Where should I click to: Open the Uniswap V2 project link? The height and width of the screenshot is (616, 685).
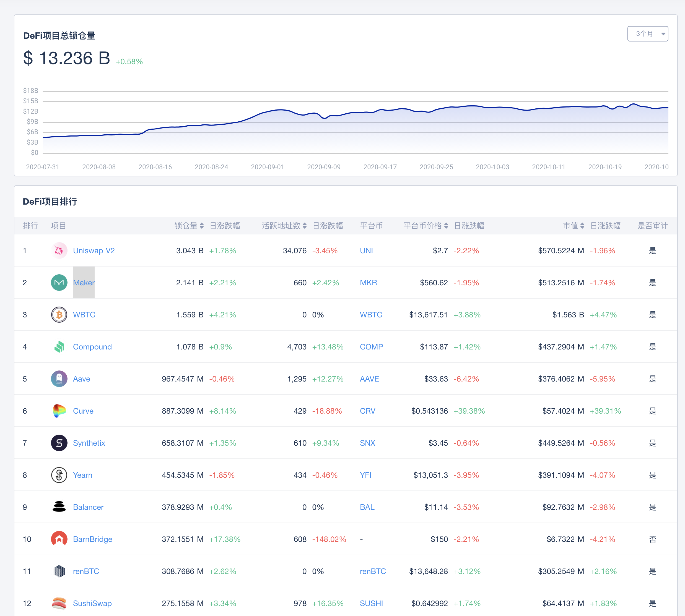(x=94, y=251)
